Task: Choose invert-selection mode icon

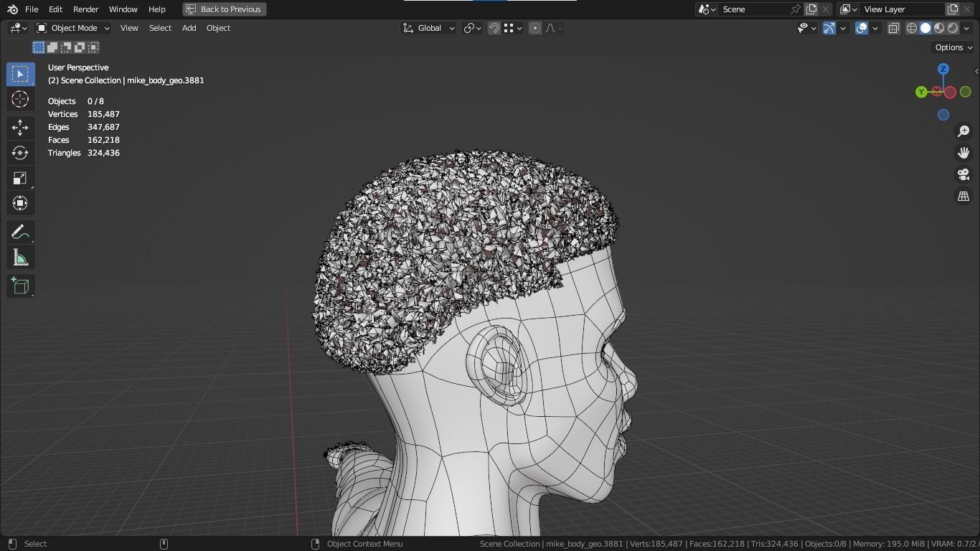Action: tap(80, 47)
